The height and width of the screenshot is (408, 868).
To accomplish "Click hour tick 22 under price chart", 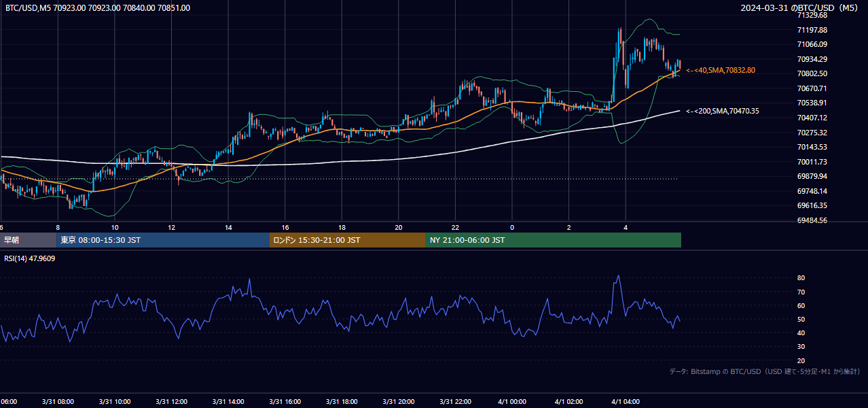I will pyautogui.click(x=455, y=227).
